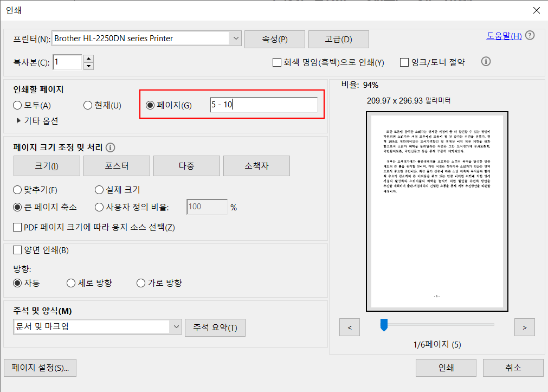Image resolution: width=548 pixels, height=392 pixels.
Task: Open the 도움말(H) help link
Action: pos(504,34)
